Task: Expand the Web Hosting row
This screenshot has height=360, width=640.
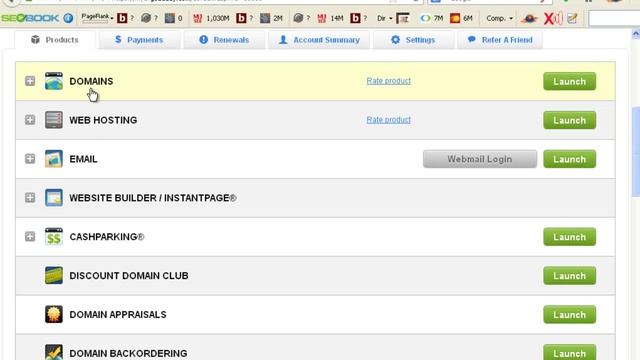Action: (30, 120)
